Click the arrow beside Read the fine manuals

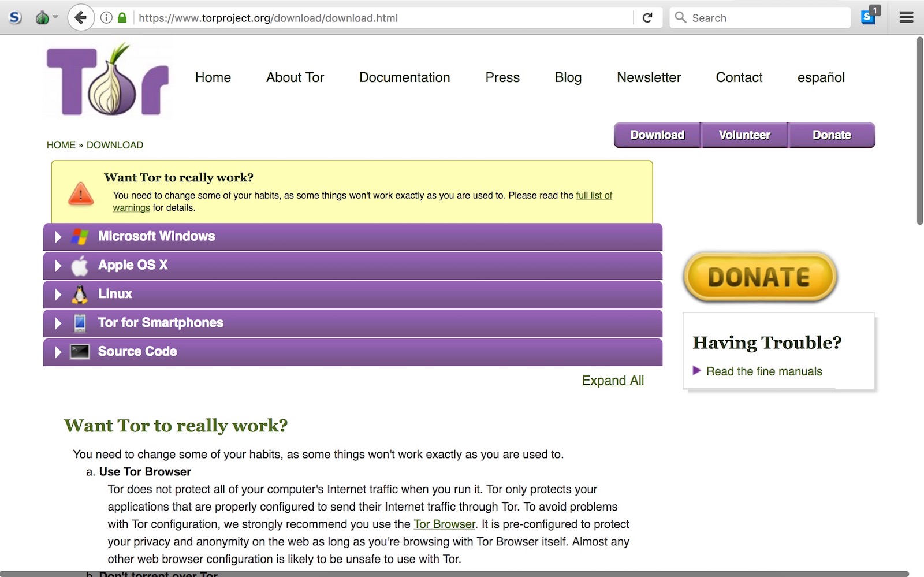(696, 371)
